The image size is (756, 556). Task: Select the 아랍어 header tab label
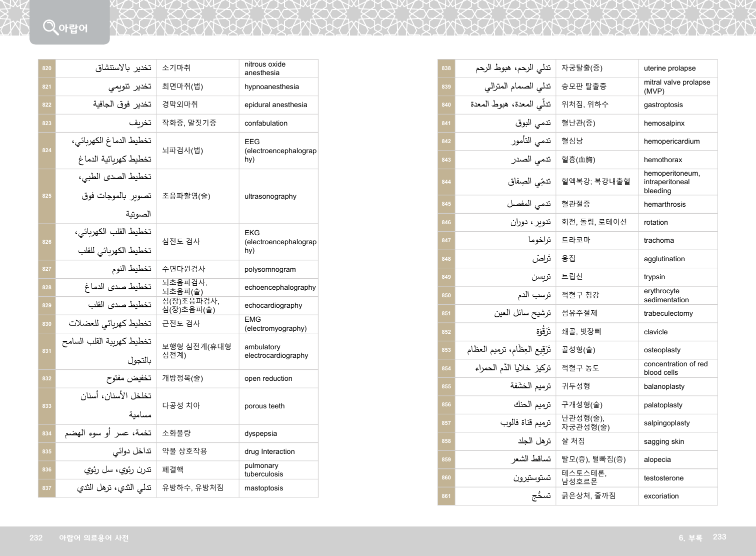tap(73, 28)
